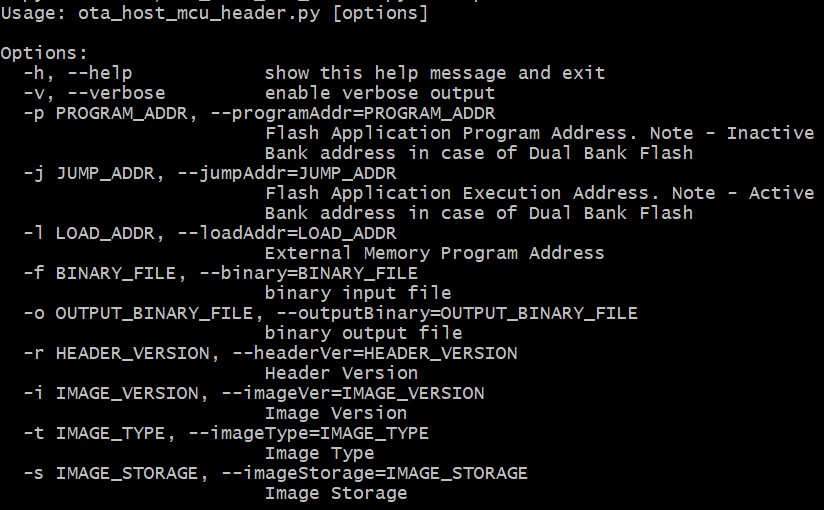
Task: Click the "Image Storage" description line
Action: tap(336, 493)
